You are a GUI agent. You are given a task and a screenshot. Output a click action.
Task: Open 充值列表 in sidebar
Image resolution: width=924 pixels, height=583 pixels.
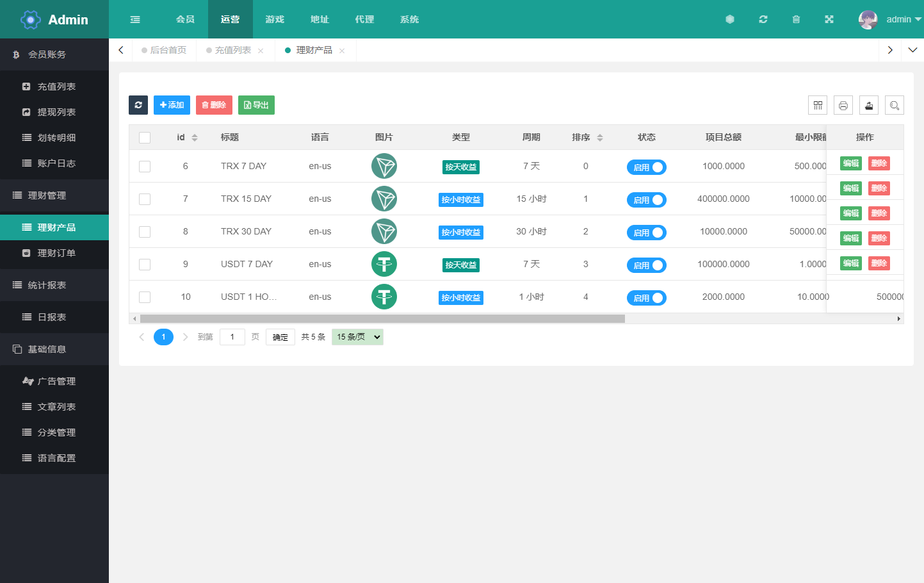54,86
